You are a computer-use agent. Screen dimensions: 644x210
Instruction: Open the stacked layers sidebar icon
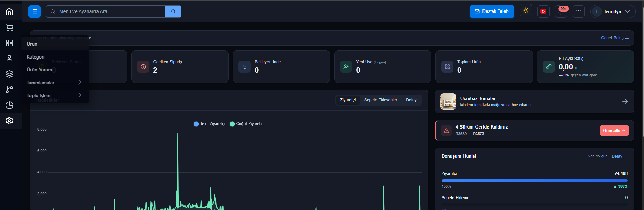pyautogui.click(x=9, y=74)
